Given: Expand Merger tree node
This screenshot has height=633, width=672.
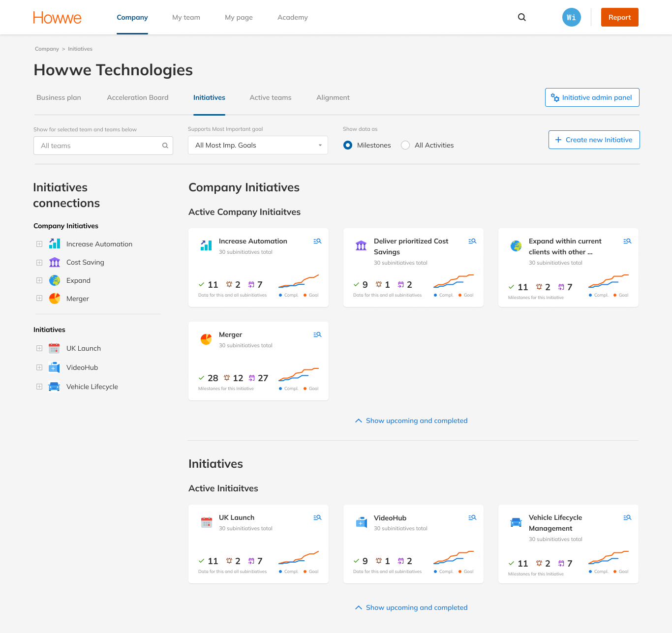Looking at the screenshot, I should (39, 298).
